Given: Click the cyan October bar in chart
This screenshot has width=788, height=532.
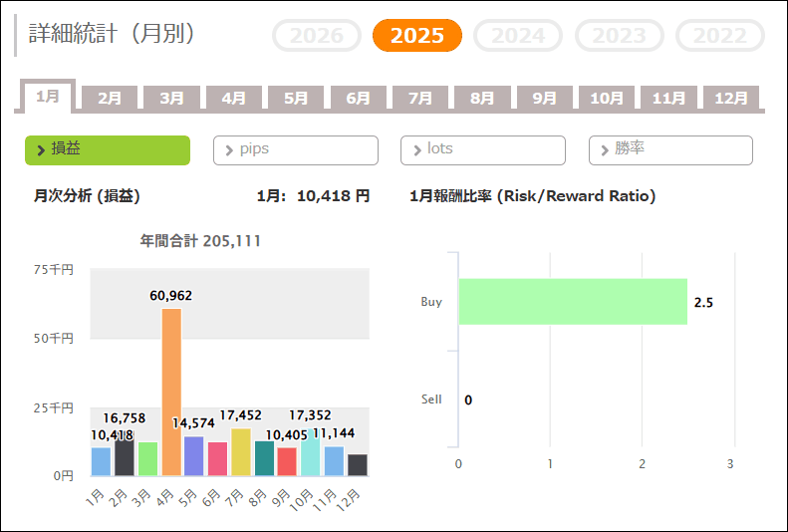Looking at the screenshot, I should click(310, 453).
